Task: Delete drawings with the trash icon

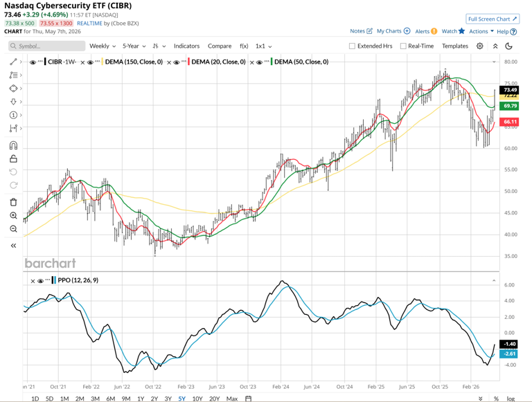Action: click(x=13, y=202)
